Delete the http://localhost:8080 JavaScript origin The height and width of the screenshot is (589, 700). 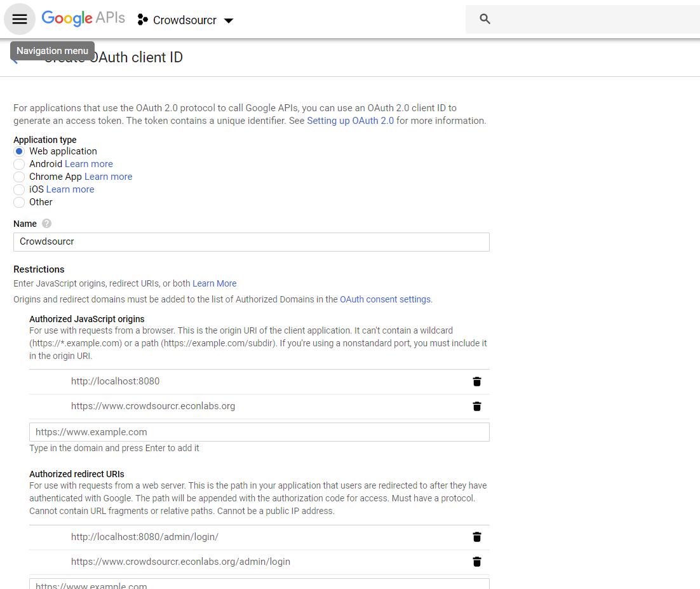tap(477, 381)
